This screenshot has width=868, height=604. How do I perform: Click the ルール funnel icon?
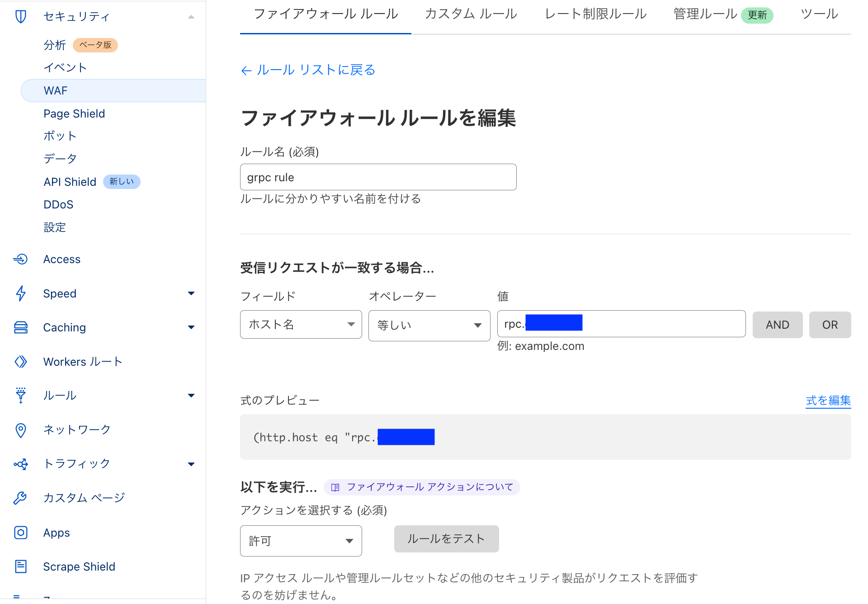click(x=20, y=396)
